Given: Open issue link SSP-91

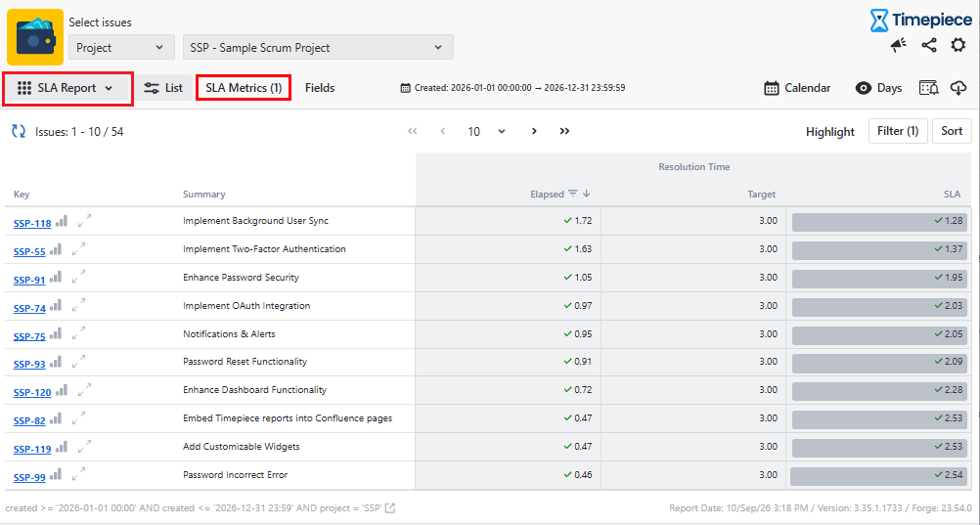Looking at the screenshot, I should (x=29, y=280).
